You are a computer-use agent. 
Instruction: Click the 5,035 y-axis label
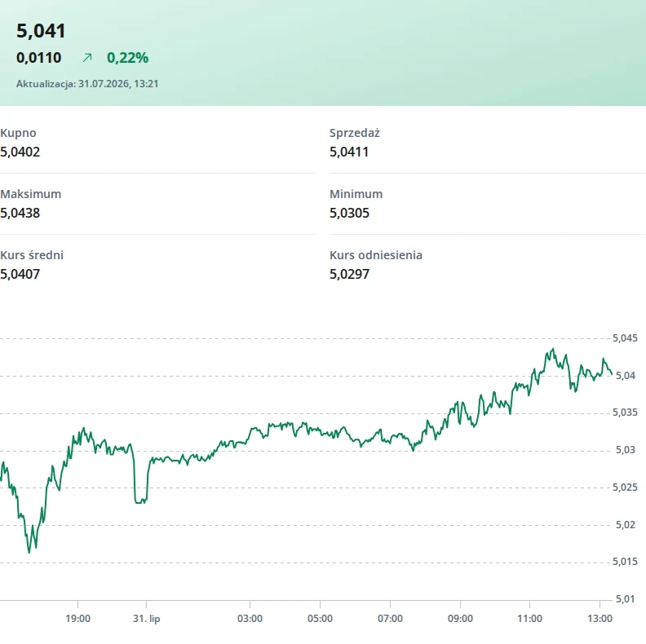point(625,412)
